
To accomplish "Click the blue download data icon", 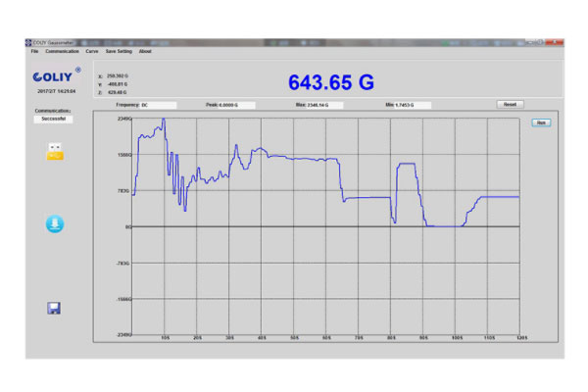I will (55, 224).
